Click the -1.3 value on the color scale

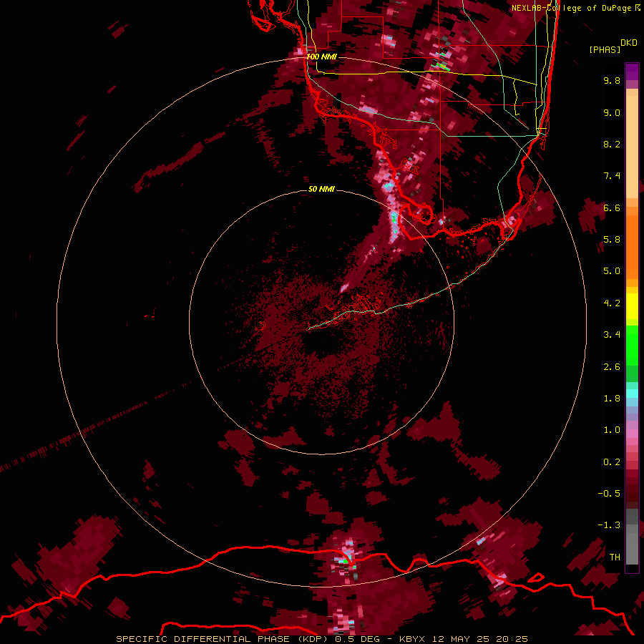pos(609,525)
